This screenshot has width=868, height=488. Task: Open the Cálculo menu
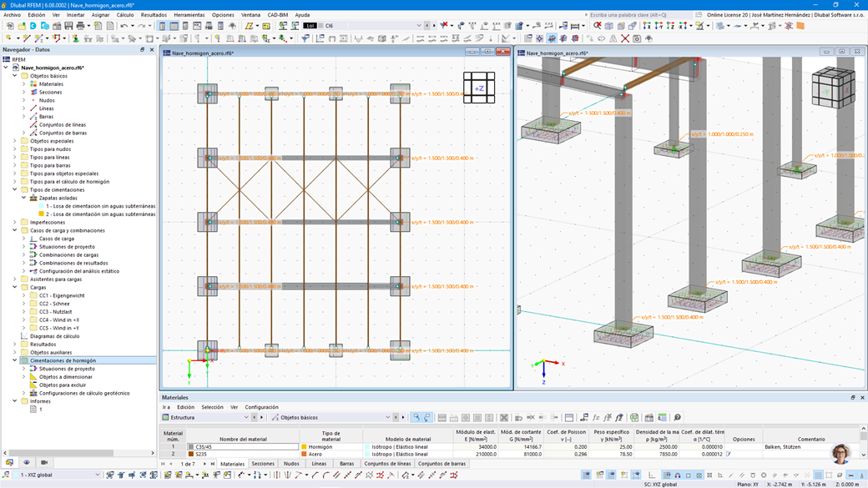[x=125, y=15]
